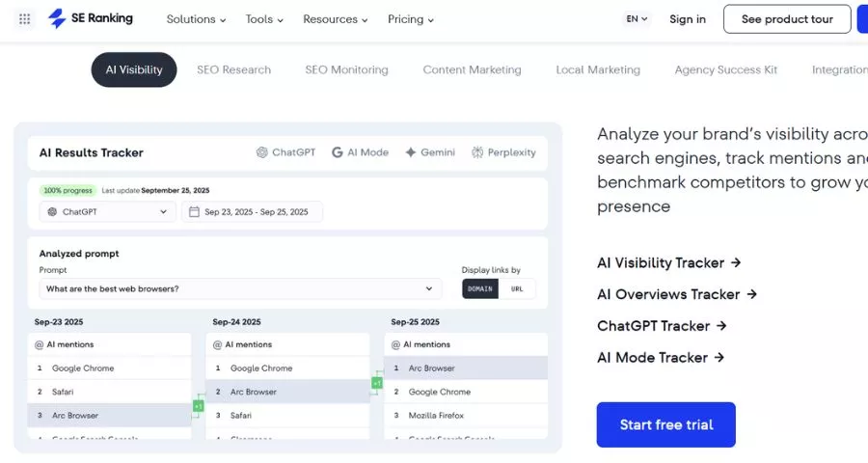Select the Perplexity icon
The image size is (868, 463).
tap(477, 152)
